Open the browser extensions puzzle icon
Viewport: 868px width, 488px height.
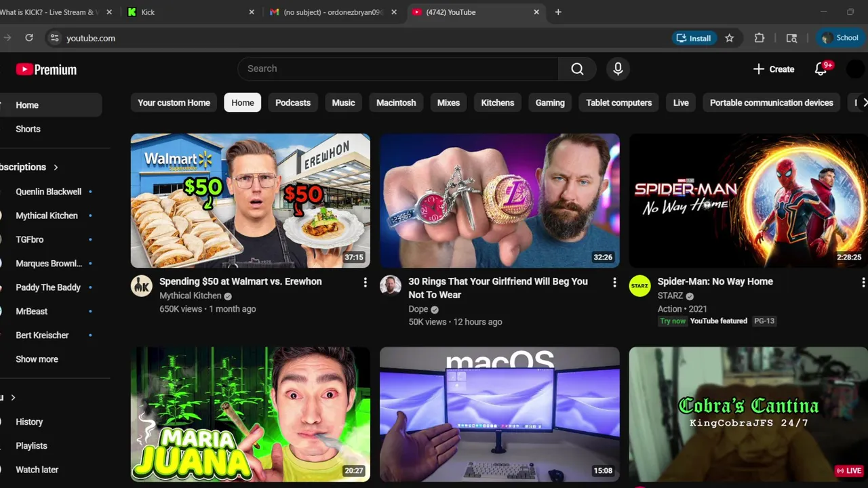click(759, 38)
